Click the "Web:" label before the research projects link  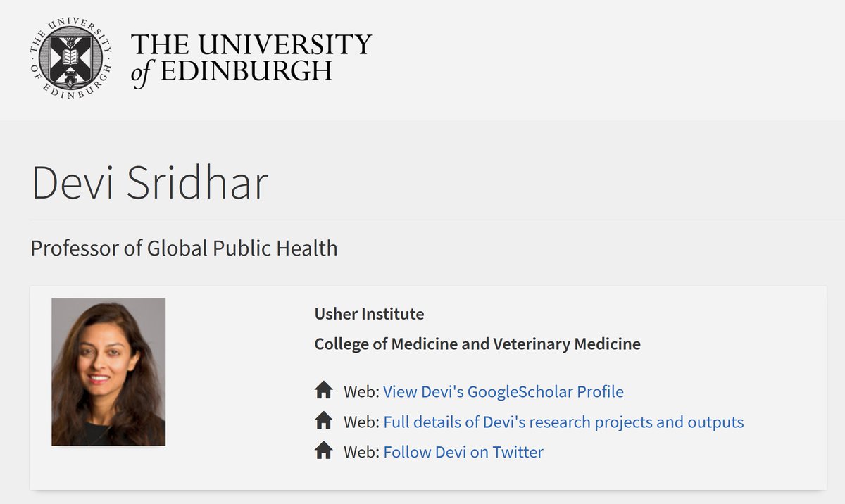pos(361,422)
